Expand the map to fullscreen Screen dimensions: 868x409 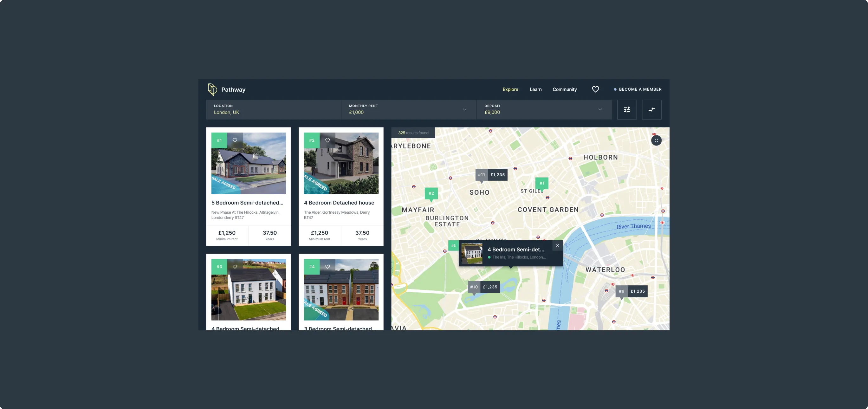pyautogui.click(x=656, y=140)
